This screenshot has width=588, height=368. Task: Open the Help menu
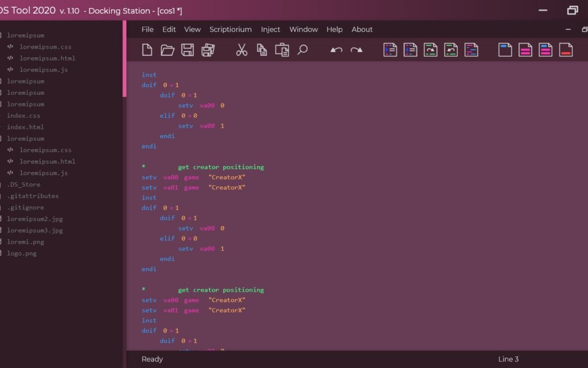[334, 29]
